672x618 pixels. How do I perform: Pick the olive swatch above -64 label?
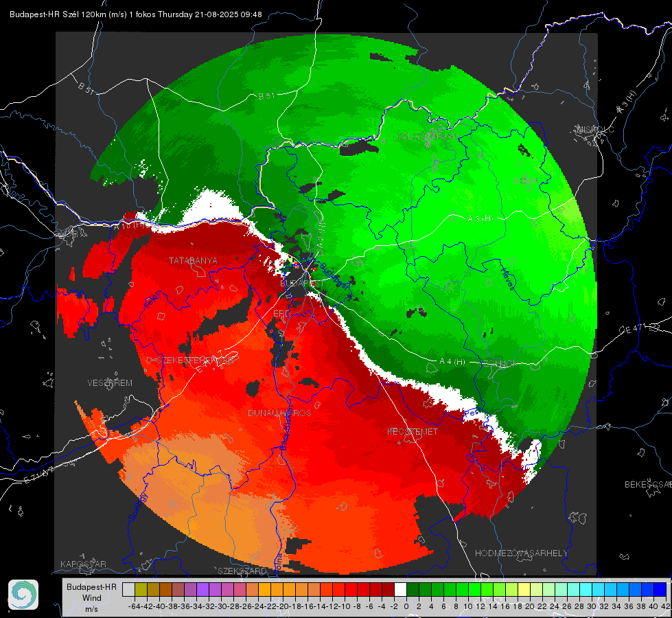pyautogui.click(x=141, y=590)
